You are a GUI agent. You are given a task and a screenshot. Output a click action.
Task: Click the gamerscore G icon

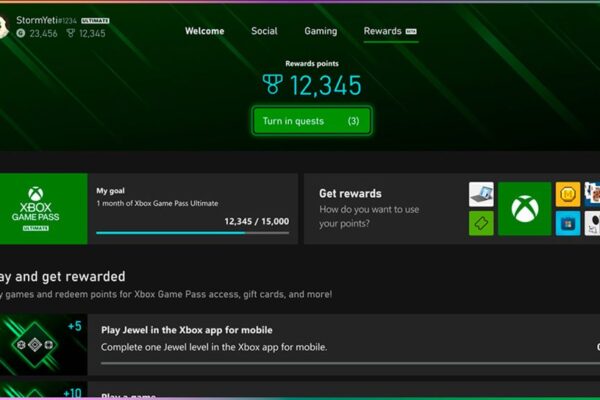21,33
